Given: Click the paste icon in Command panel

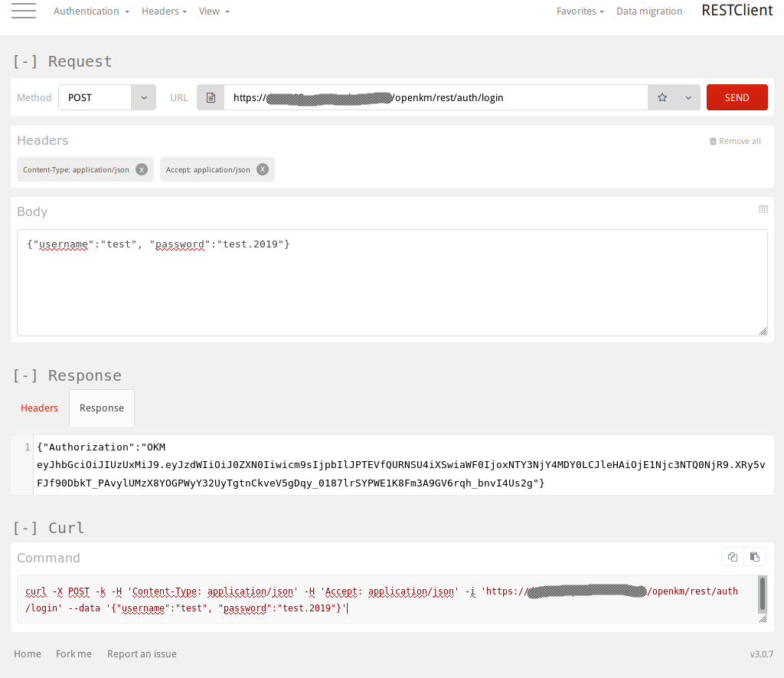Looking at the screenshot, I should (755, 557).
